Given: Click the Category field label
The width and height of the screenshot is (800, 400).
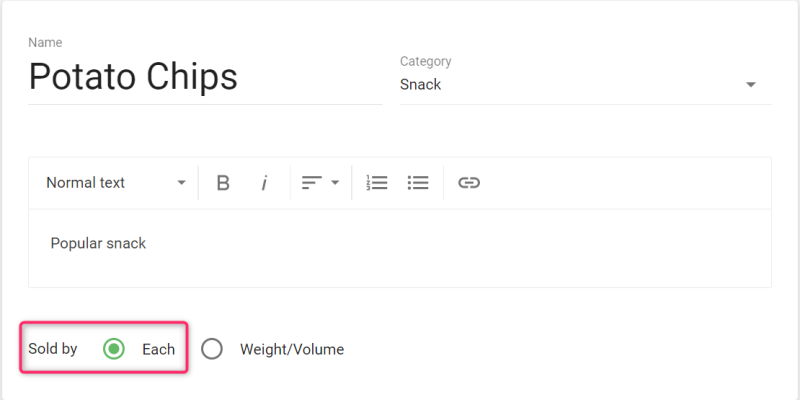Looking at the screenshot, I should tap(425, 61).
